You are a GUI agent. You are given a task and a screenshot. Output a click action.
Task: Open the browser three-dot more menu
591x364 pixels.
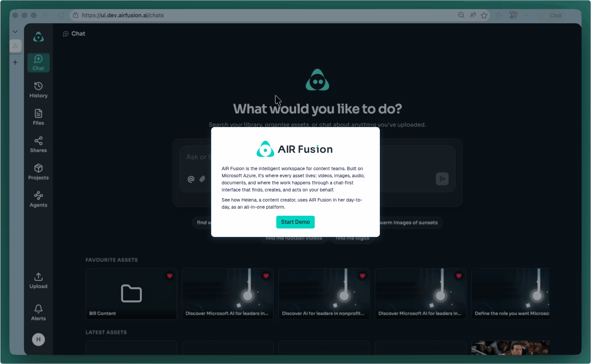(x=528, y=15)
